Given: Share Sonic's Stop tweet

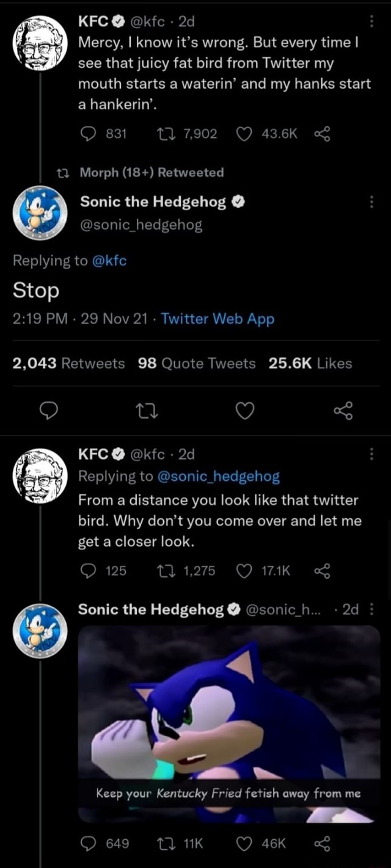Looking at the screenshot, I should coord(344,411).
